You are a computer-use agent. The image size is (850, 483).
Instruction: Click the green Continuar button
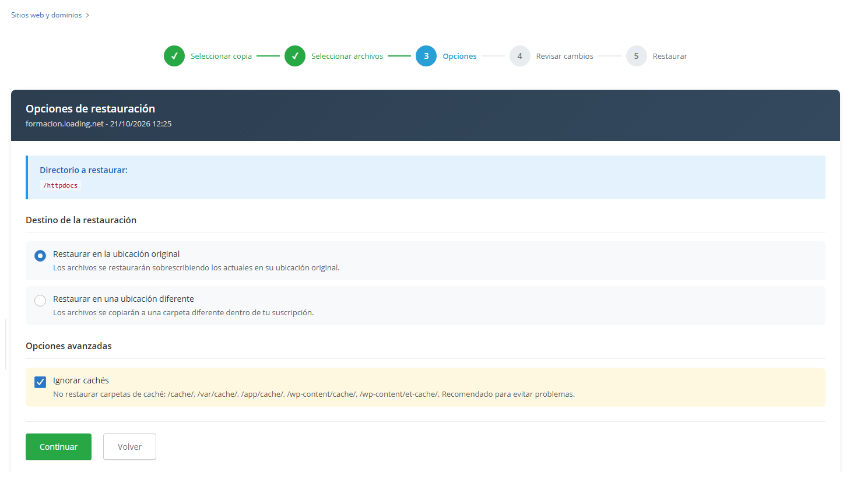point(59,447)
